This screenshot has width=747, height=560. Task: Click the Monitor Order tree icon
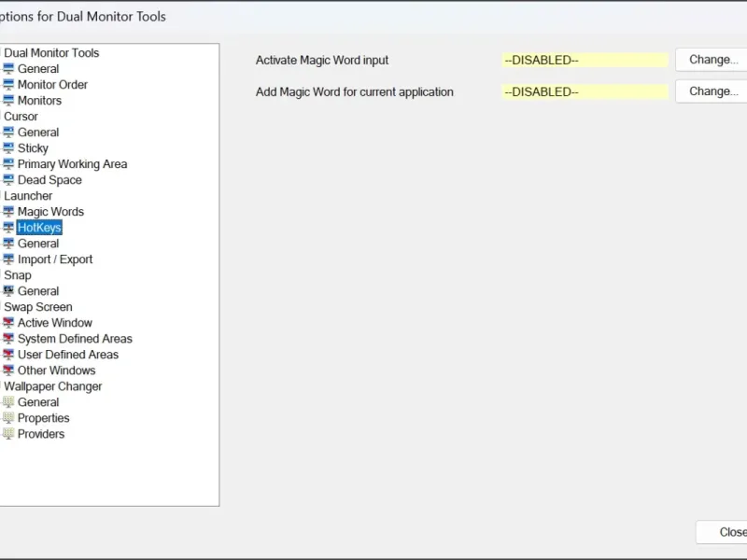[8, 84]
